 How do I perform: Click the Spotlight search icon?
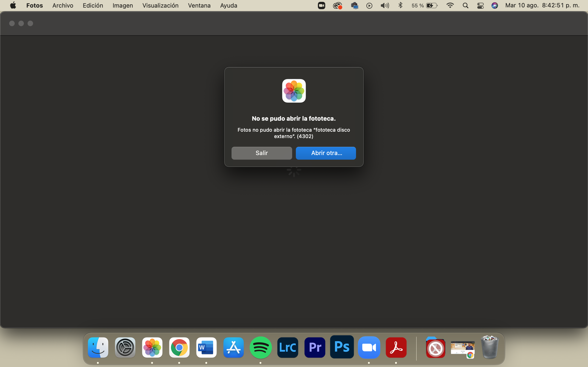tap(465, 5)
